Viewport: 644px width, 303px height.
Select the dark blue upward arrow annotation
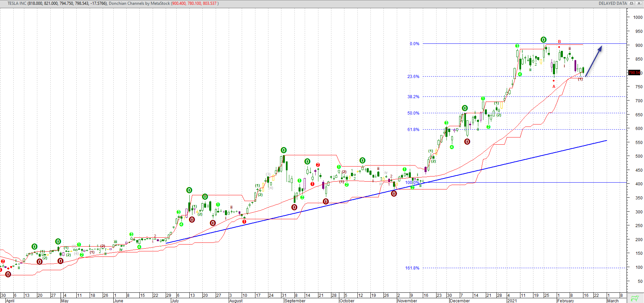[x=594, y=62]
